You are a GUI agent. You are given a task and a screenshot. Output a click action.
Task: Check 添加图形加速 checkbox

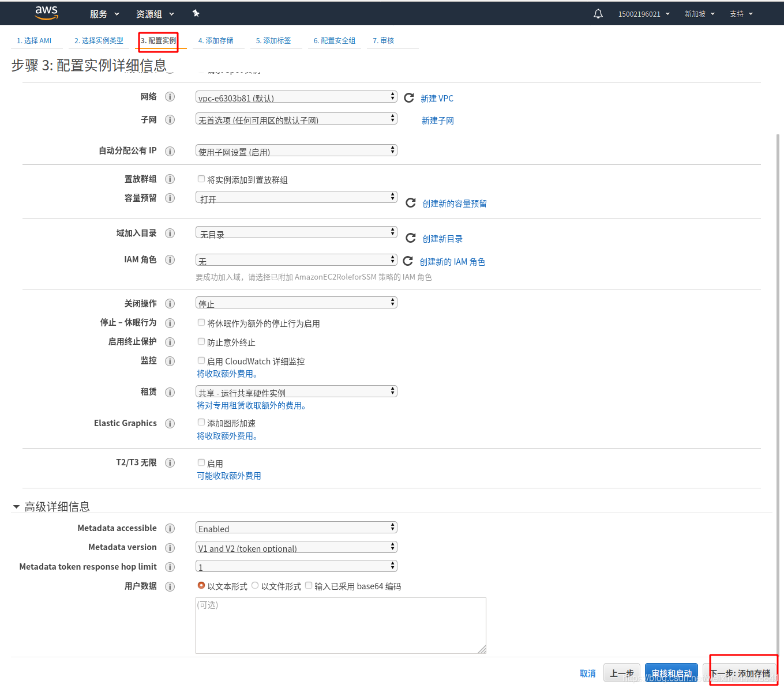[201, 422]
